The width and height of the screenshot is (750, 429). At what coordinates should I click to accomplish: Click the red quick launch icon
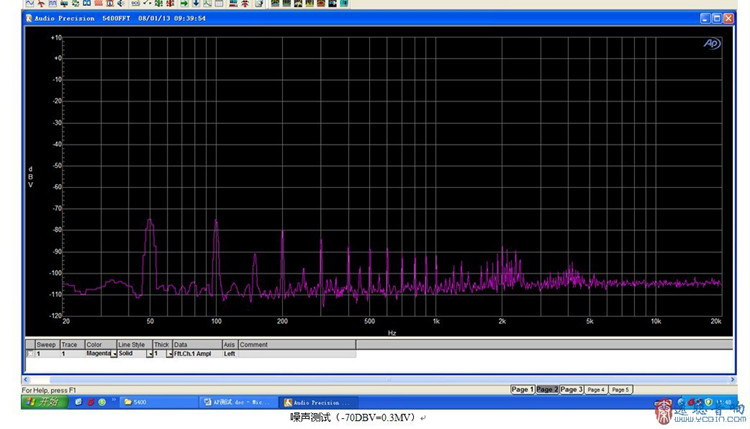point(90,402)
